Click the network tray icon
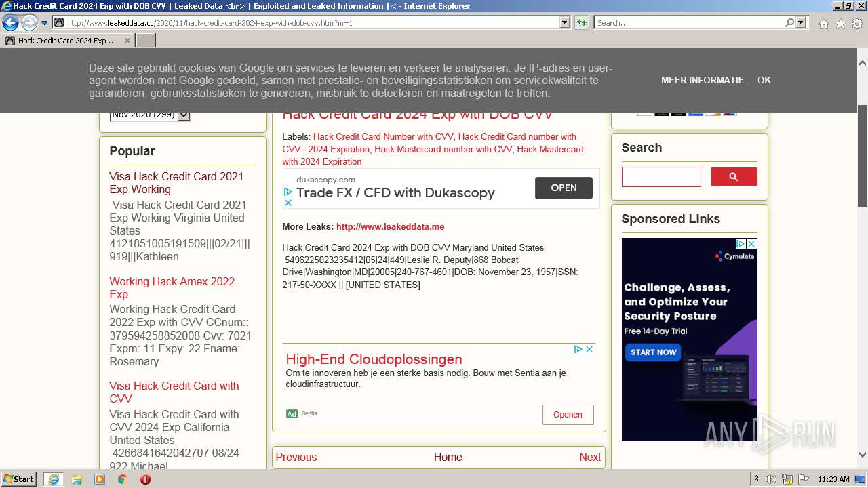The image size is (868, 488). pos(787,479)
